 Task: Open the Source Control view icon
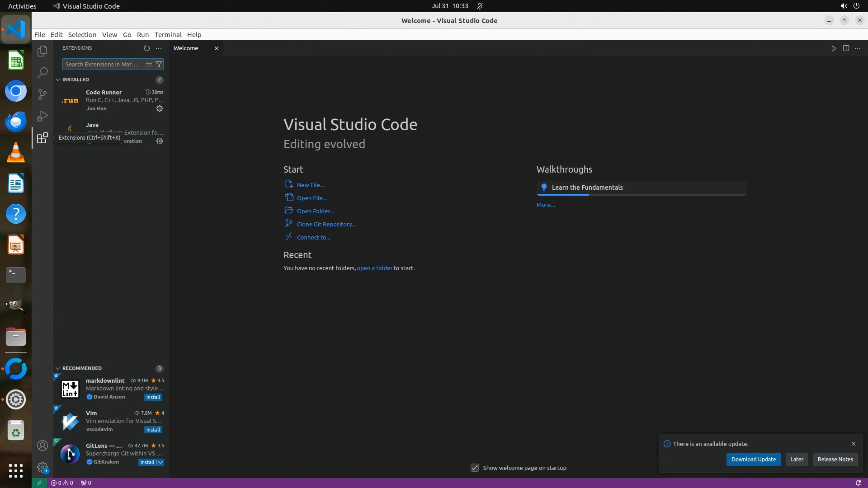[42, 94]
